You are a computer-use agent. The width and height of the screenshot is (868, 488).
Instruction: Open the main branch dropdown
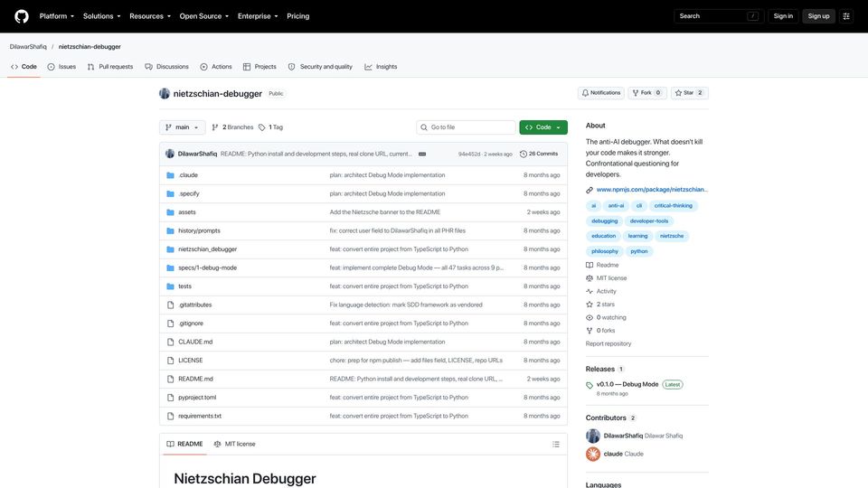(x=182, y=127)
